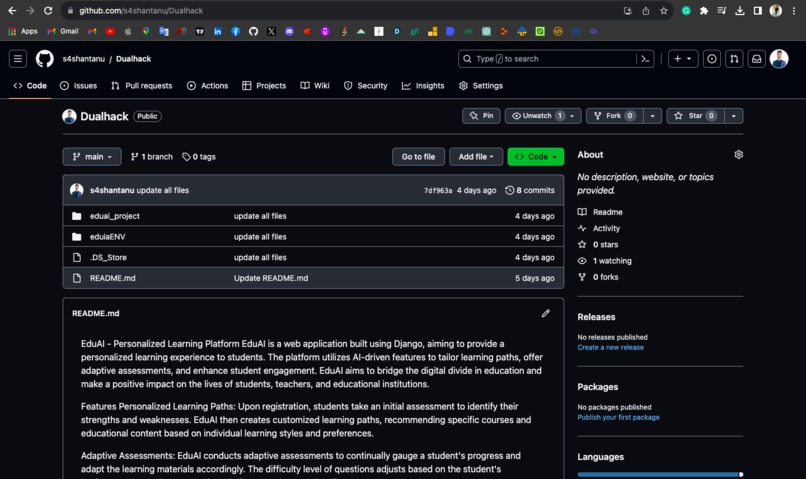Open the Wiki tab
The height and width of the screenshot is (479, 806).
tap(315, 86)
